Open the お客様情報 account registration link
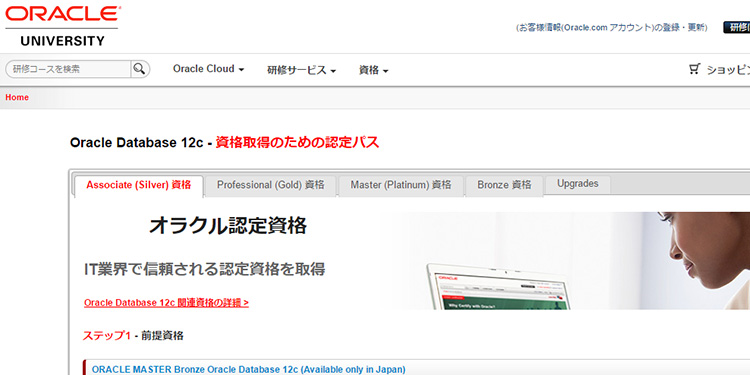Image resolution: width=750 pixels, height=375 pixels. tap(611, 28)
